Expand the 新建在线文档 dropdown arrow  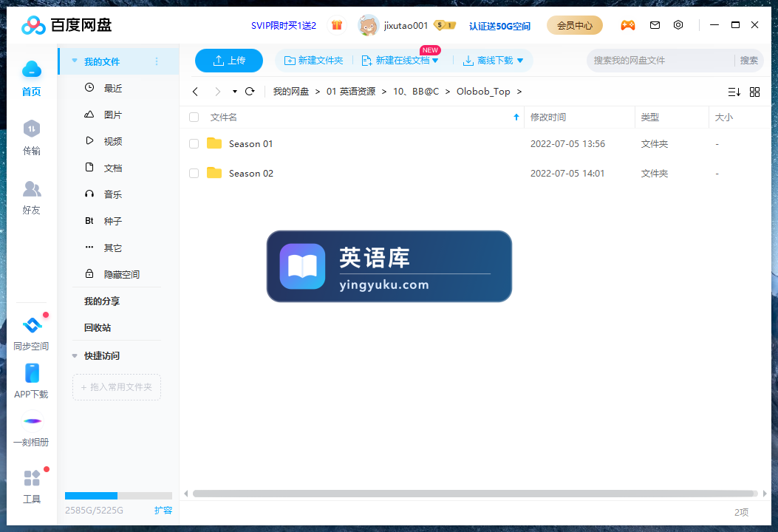tap(435, 61)
